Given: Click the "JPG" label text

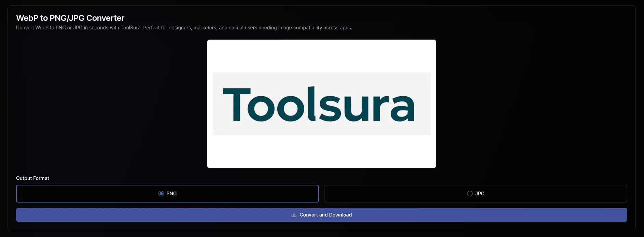Looking at the screenshot, I should click(x=480, y=194).
